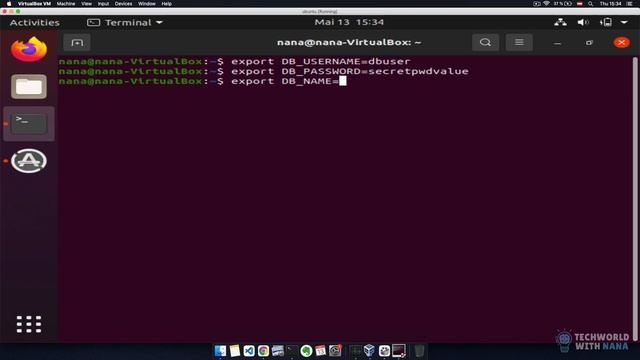Open Calendar in macOS Dock

(x=320, y=351)
